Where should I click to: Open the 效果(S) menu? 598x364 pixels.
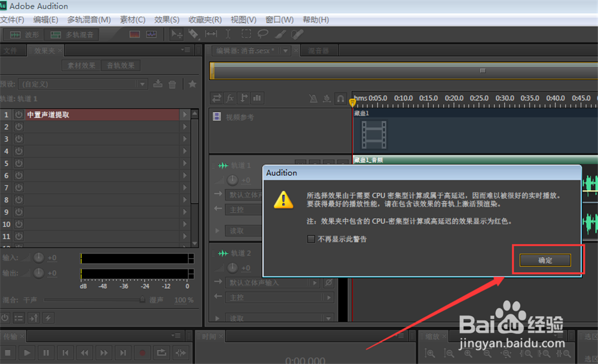(x=167, y=20)
